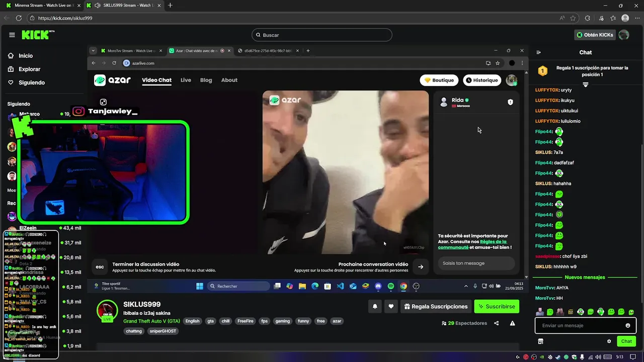644x362 pixels.
Task: Open Edge media control music icon
Action: pos(601,18)
